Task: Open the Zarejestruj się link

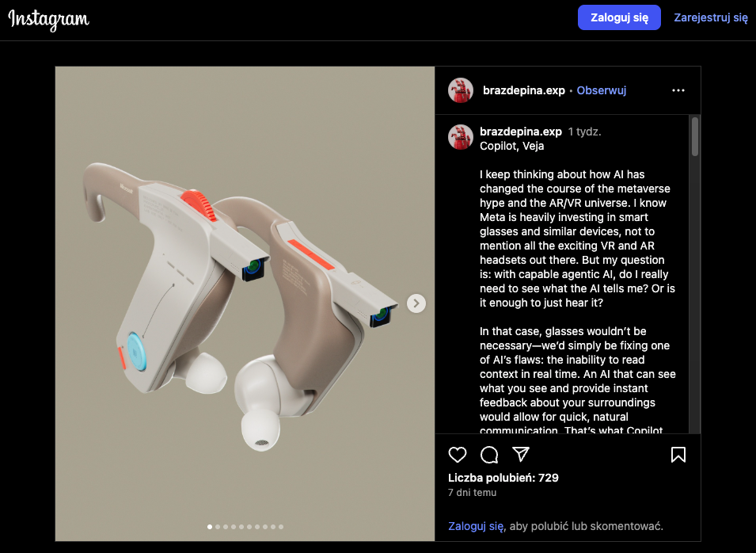Action: pos(711,17)
